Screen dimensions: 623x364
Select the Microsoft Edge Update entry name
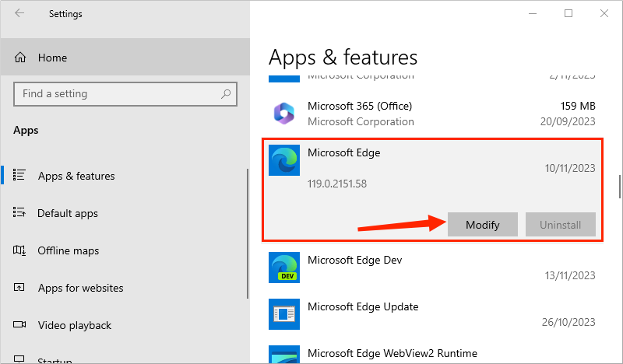point(363,307)
